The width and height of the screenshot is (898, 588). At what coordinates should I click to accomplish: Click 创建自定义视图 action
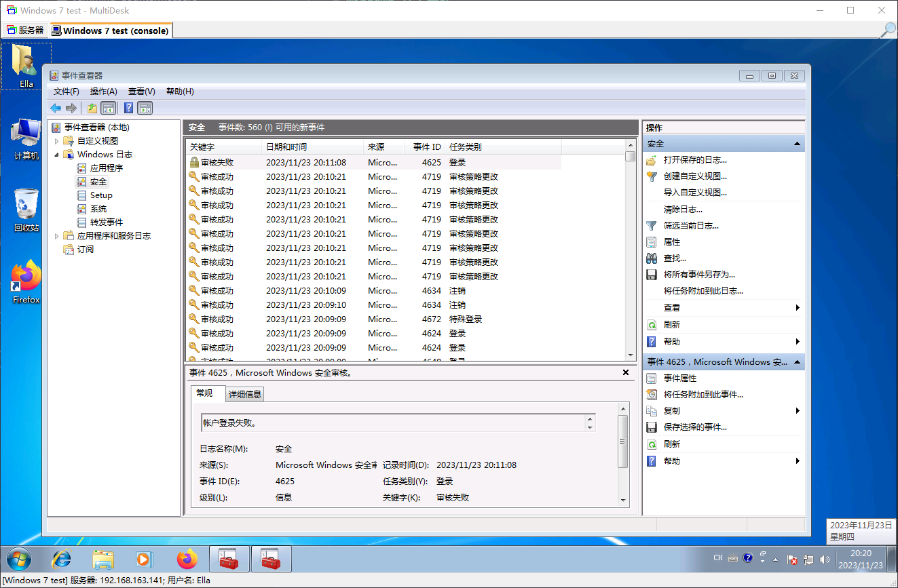[x=695, y=176]
